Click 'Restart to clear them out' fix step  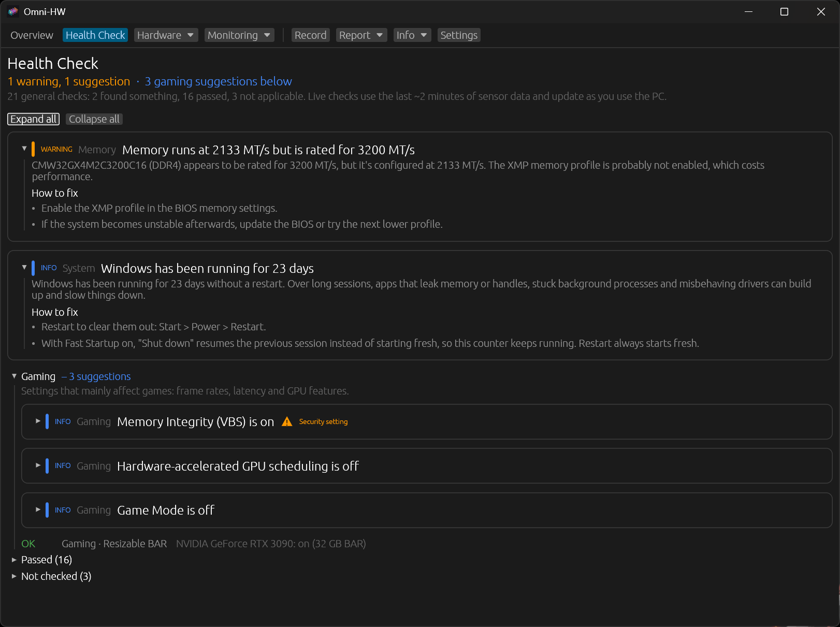pos(154,327)
